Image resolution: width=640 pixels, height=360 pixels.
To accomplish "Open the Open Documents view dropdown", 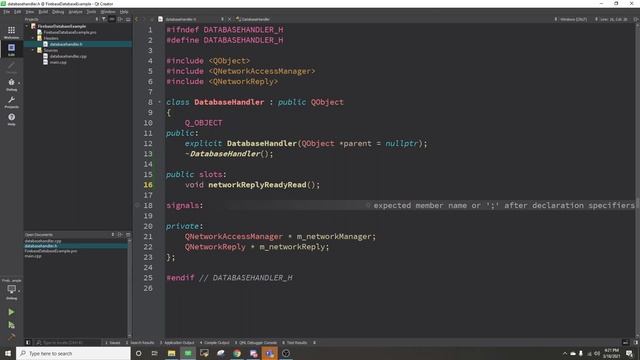I will pyautogui.click(x=113, y=235).
